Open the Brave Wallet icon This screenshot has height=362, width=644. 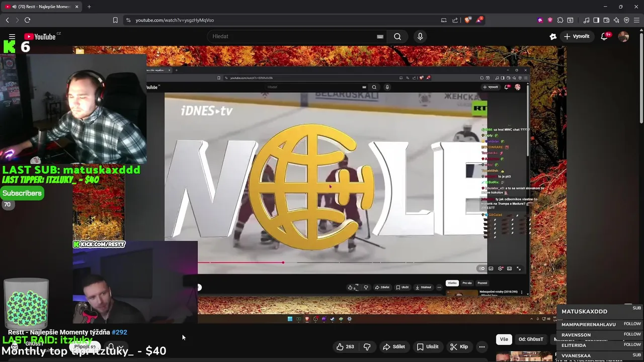coord(606,20)
